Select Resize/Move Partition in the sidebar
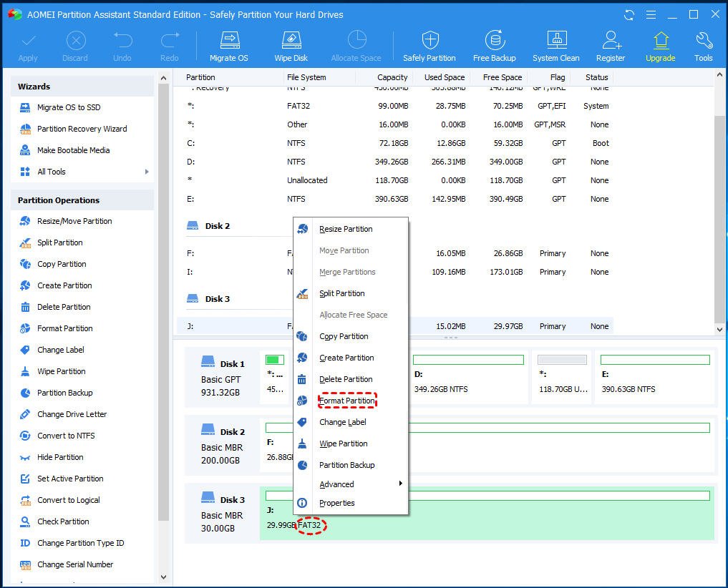This screenshot has width=728, height=588. (74, 221)
